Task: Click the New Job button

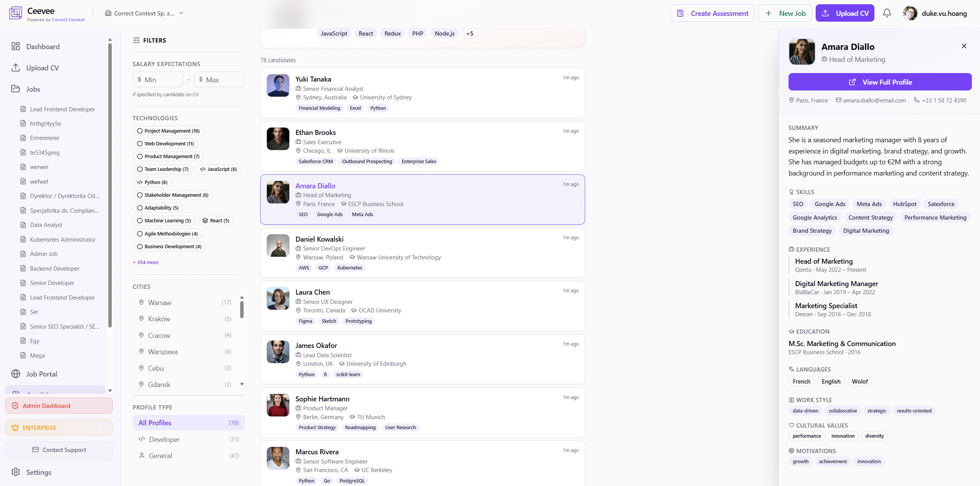Action: (x=785, y=13)
